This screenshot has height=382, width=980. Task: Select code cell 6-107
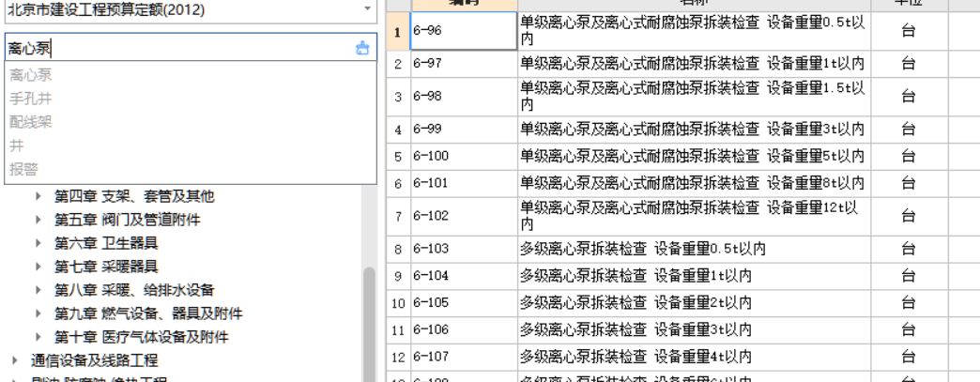[464, 357]
